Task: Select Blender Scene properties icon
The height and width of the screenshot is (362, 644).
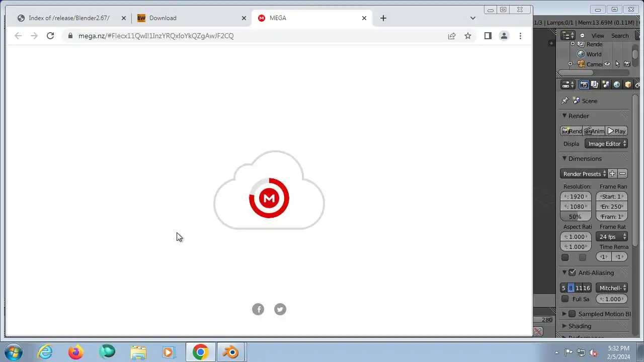Action: (606, 84)
